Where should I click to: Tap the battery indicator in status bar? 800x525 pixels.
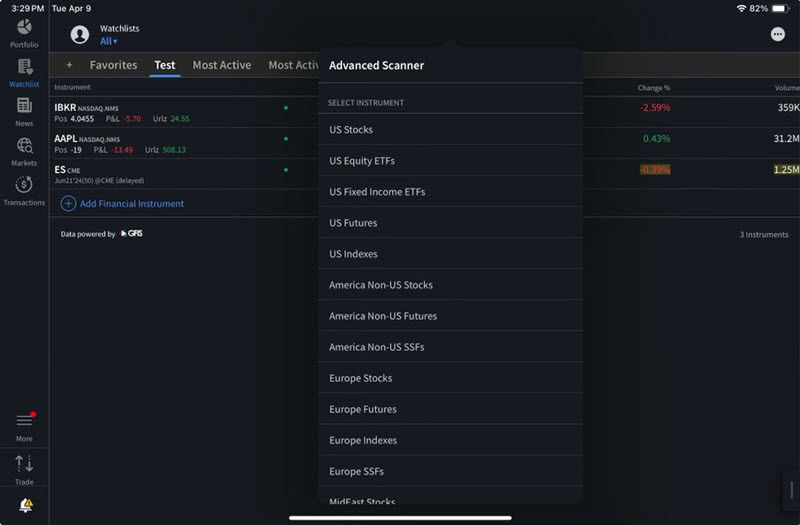[x=781, y=9]
